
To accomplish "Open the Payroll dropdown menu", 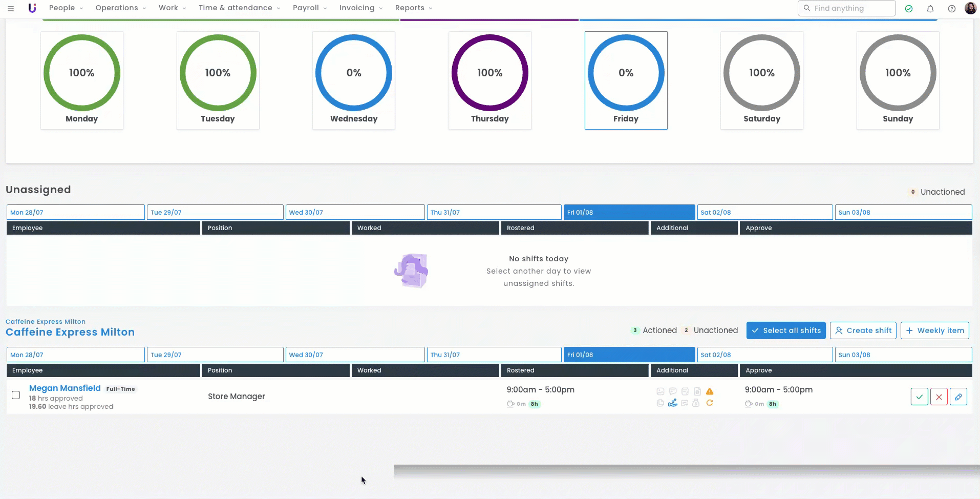I will (309, 8).
